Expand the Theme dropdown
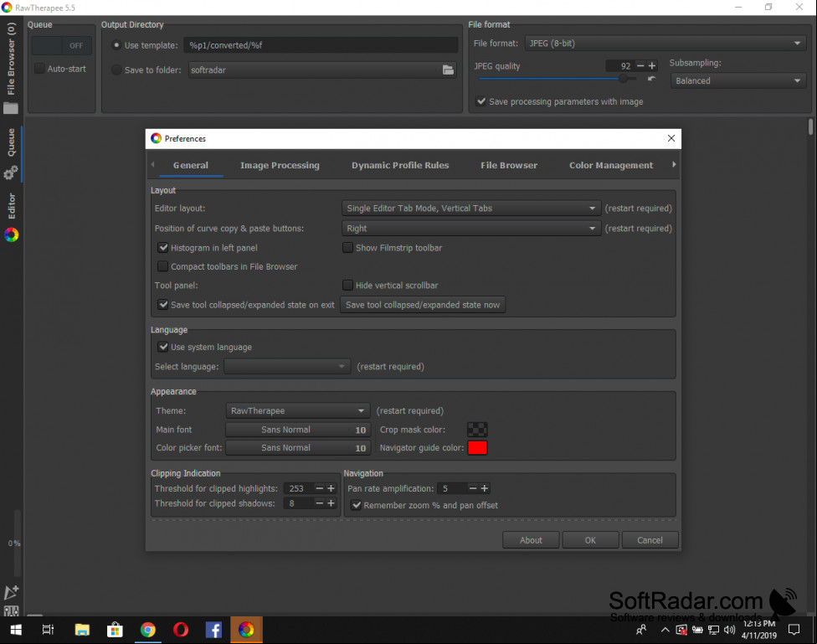Viewport: 817px width, 644px height. coord(297,411)
